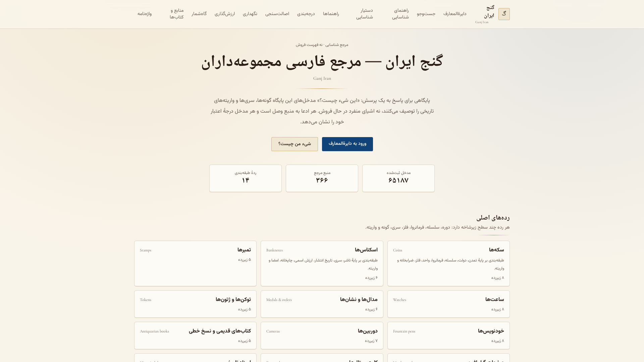Open the تمبرها (Stamps) category card
The height and width of the screenshot is (362, 644).
pos(195,263)
